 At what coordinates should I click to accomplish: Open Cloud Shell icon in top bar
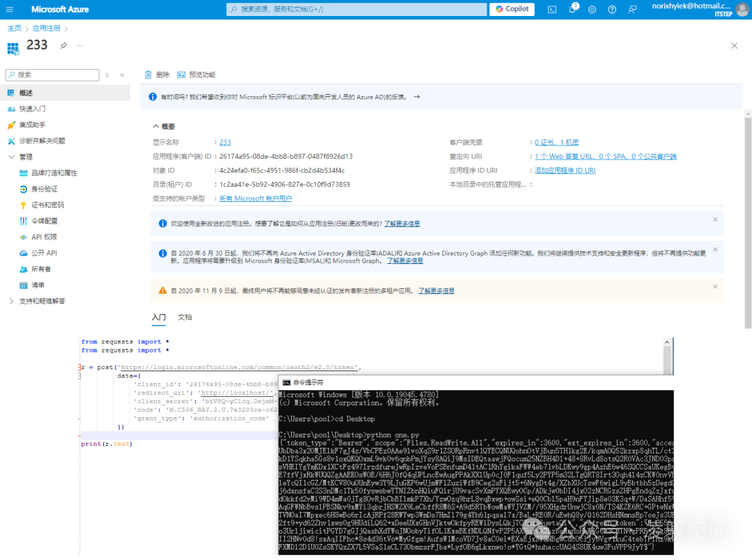coord(552,10)
